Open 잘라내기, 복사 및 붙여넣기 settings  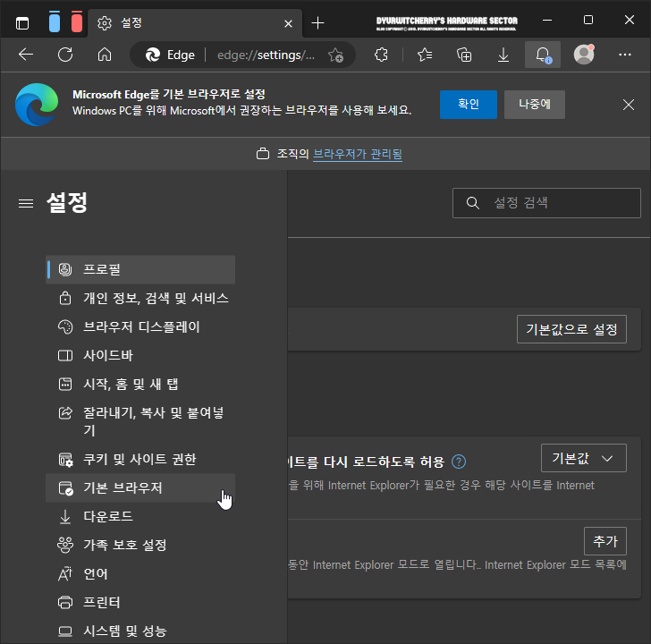point(140,421)
